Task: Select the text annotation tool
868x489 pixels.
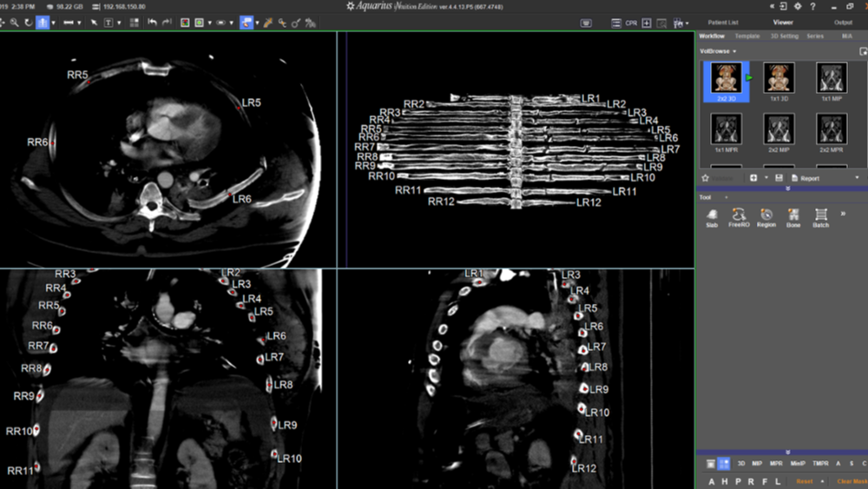Action: pos(108,23)
